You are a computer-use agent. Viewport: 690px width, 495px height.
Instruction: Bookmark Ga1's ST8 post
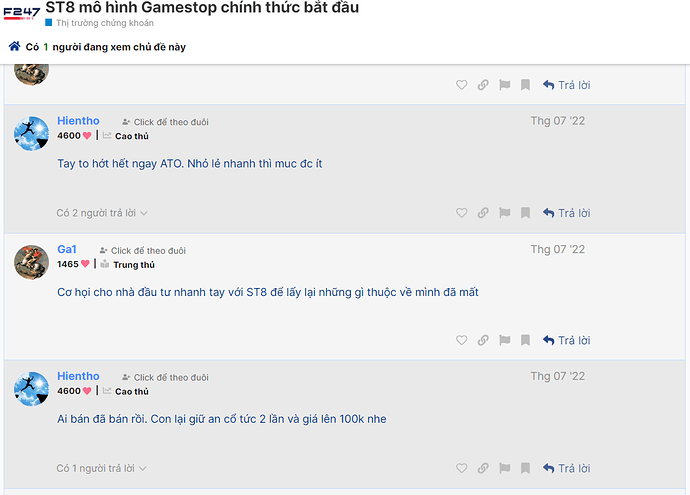pyautogui.click(x=525, y=340)
